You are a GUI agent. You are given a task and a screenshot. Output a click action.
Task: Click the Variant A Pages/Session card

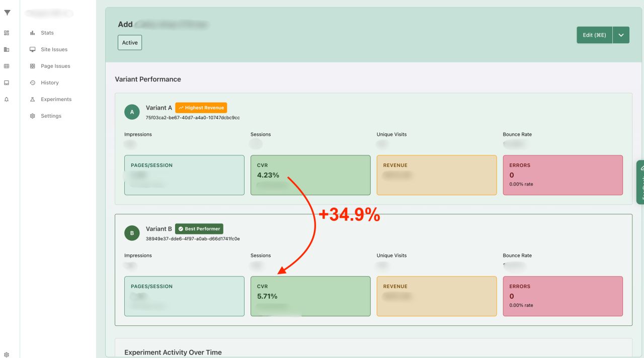pyautogui.click(x=184, y=175)
